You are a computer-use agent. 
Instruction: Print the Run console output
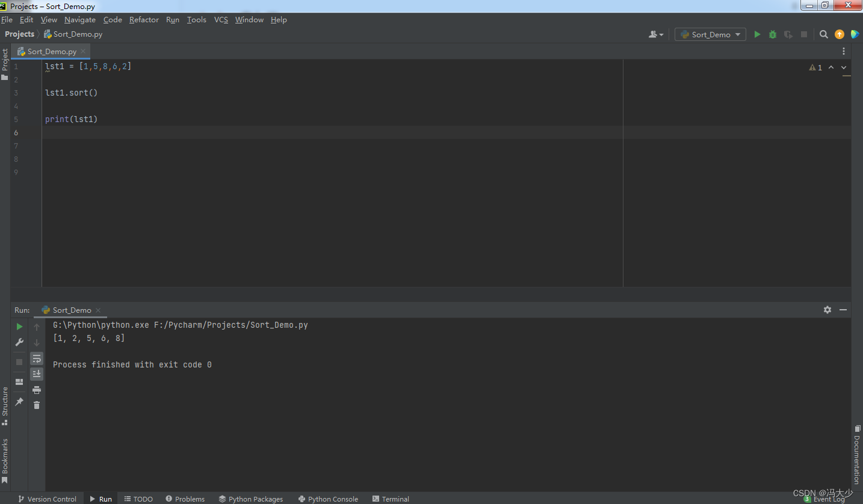coord(37,390)
